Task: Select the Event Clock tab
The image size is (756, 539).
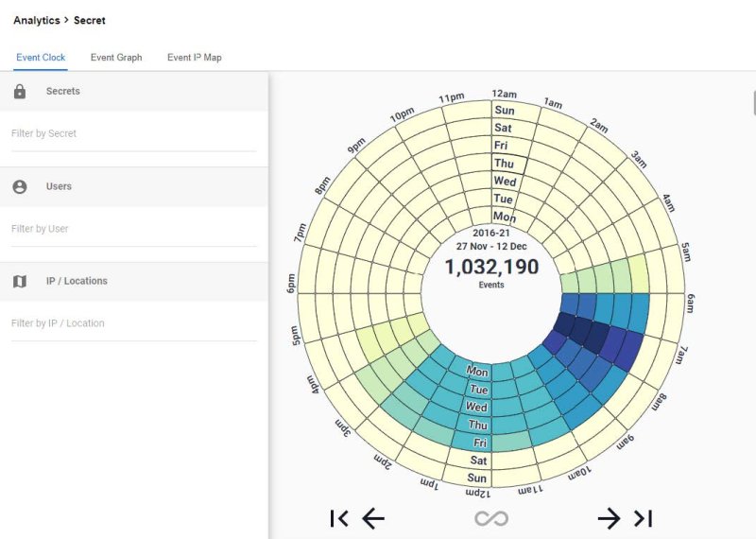Action: coord(41,58)
